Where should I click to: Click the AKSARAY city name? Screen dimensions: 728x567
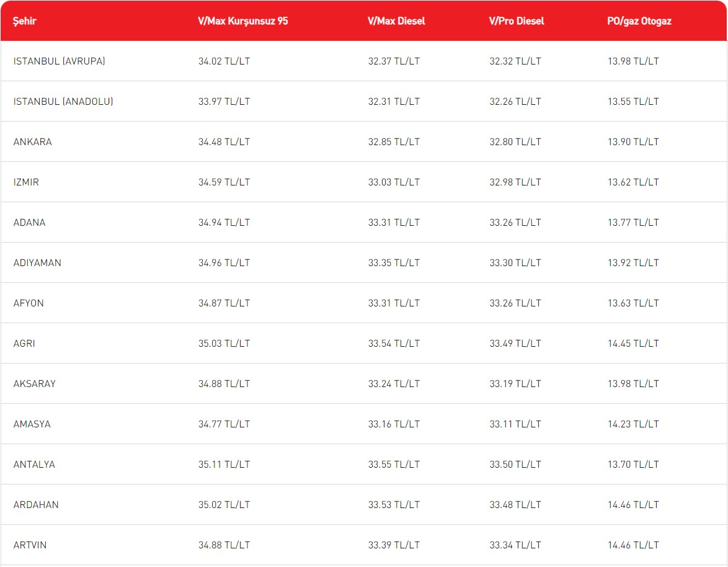pyautogui.click(x=35, y=384)
